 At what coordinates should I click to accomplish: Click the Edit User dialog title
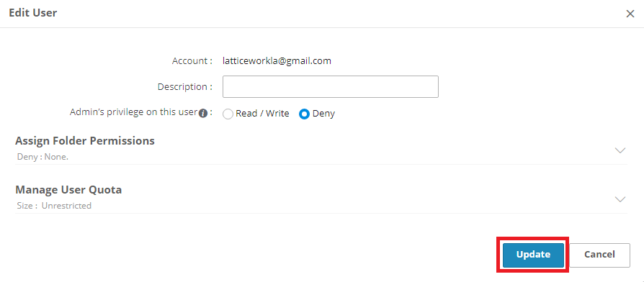point(33,13)
